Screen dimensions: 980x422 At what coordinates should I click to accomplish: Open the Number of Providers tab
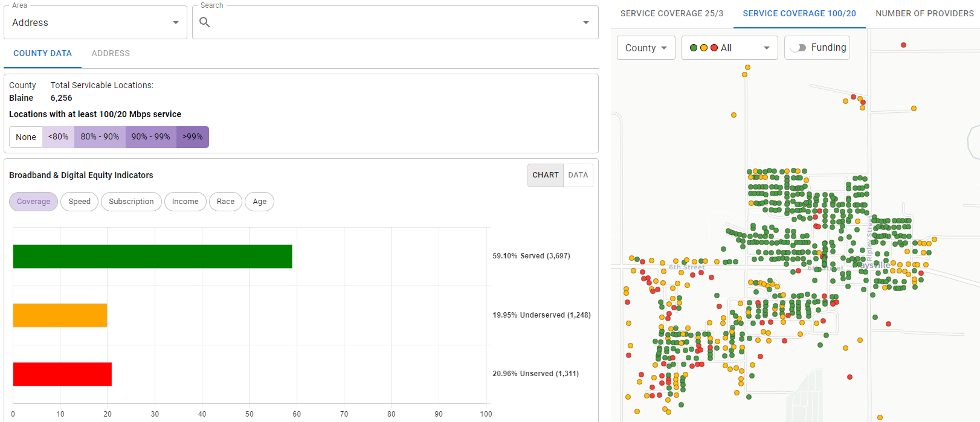pos(924,13)
